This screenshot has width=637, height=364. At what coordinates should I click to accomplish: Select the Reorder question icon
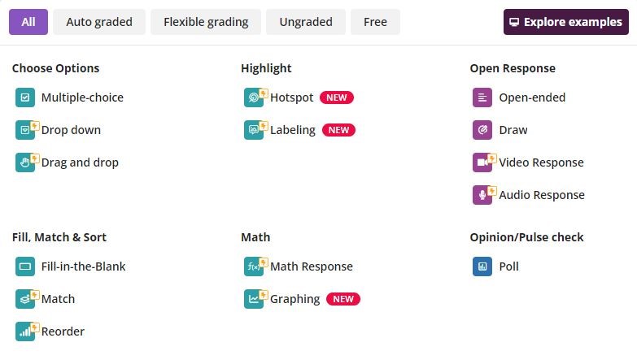25,331
